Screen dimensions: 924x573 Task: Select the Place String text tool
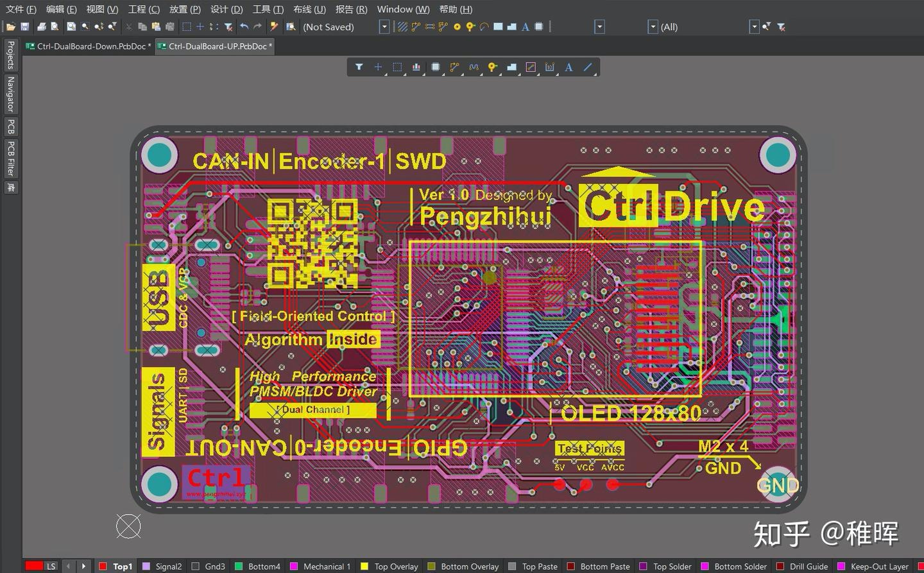[x=569, y=67]
